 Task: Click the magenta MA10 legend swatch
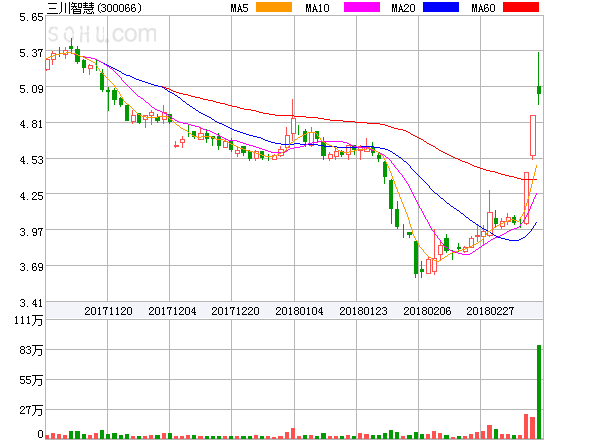coord(362,7)
